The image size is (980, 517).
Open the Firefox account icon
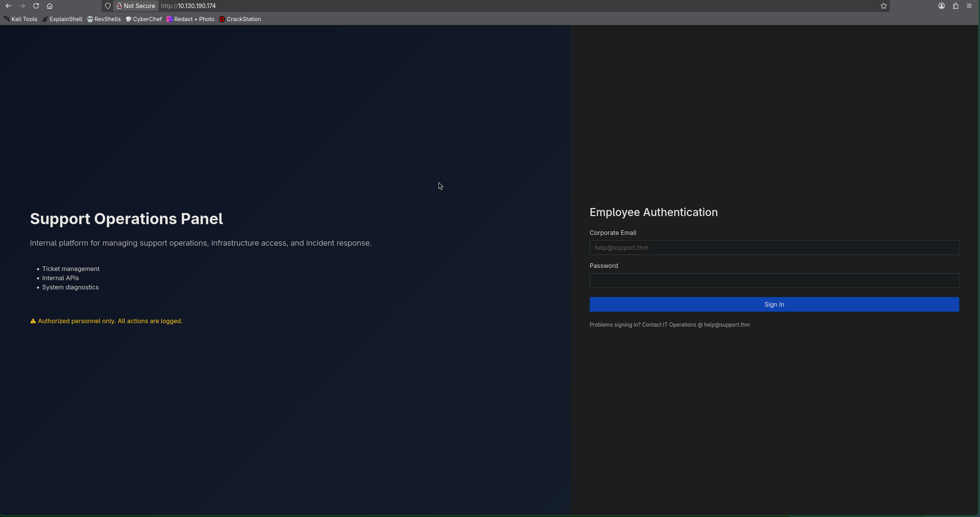[942, 6]
